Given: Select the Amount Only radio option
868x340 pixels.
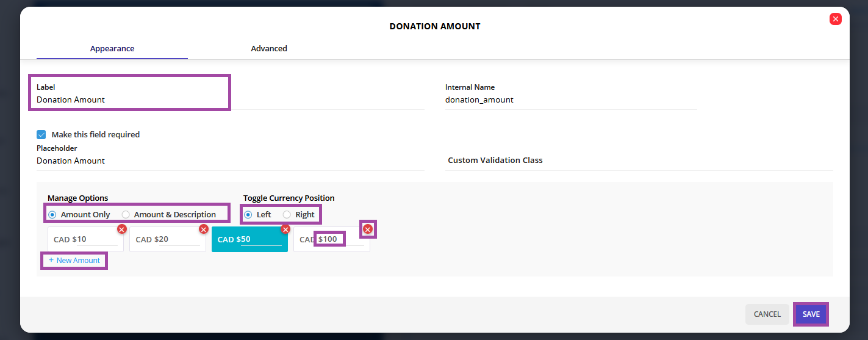Looking at the screenshot, I should tap(79, 214).
